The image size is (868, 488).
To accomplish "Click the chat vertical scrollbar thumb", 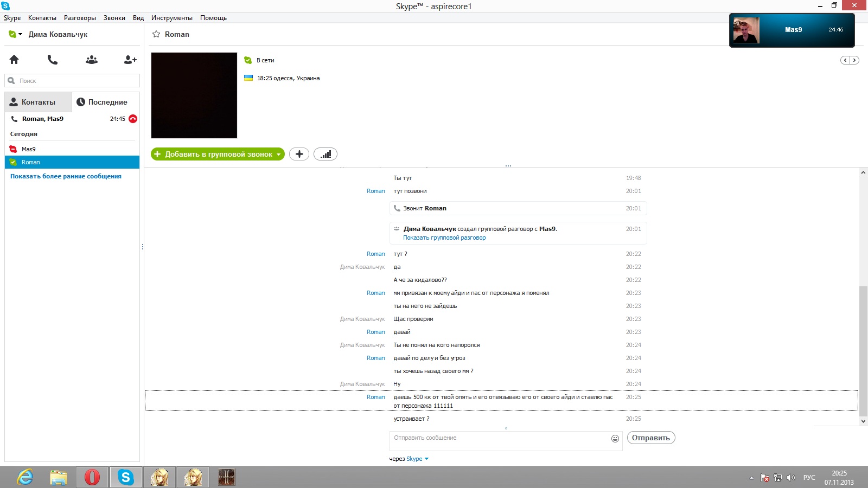I will point(863,350).
